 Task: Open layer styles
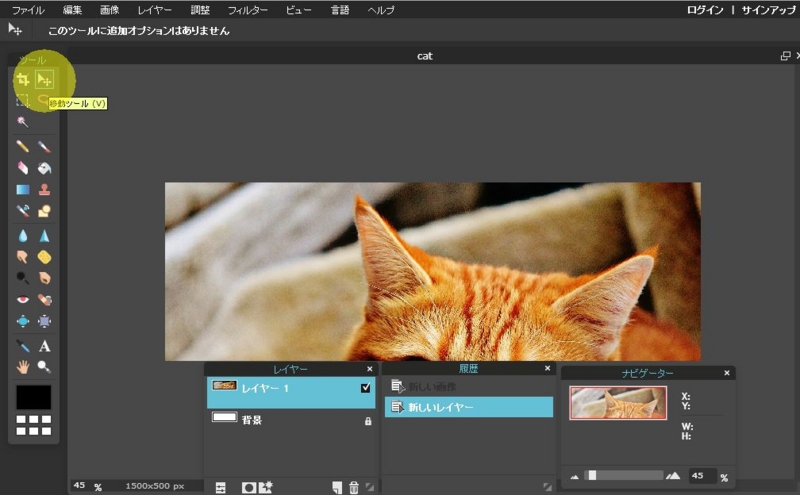(266, 487)
